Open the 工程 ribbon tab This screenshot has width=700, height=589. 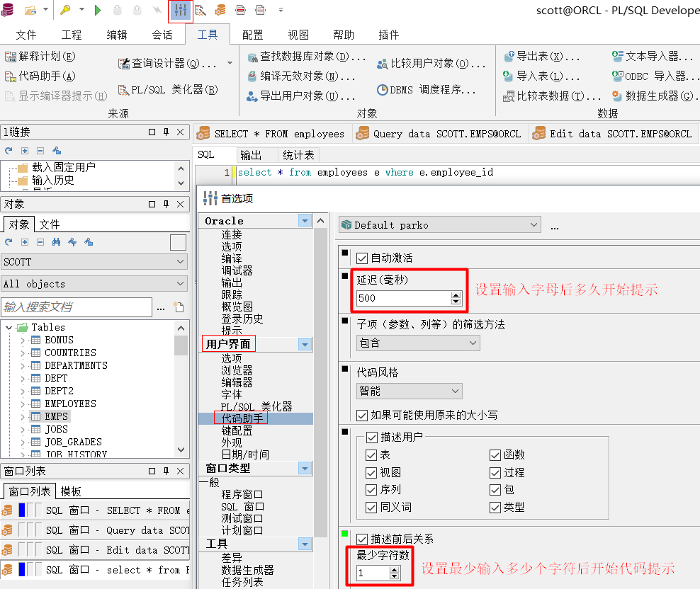tap(72, 35)
